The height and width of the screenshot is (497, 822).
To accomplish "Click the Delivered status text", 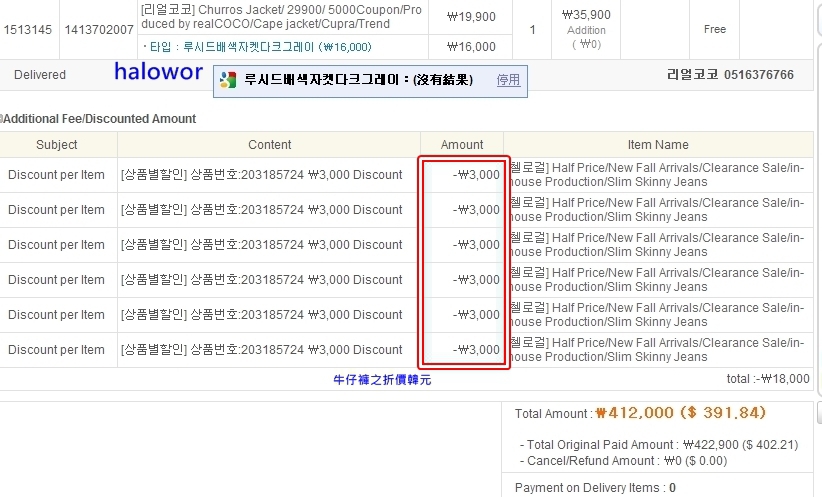I will click(x=40, y=75).
